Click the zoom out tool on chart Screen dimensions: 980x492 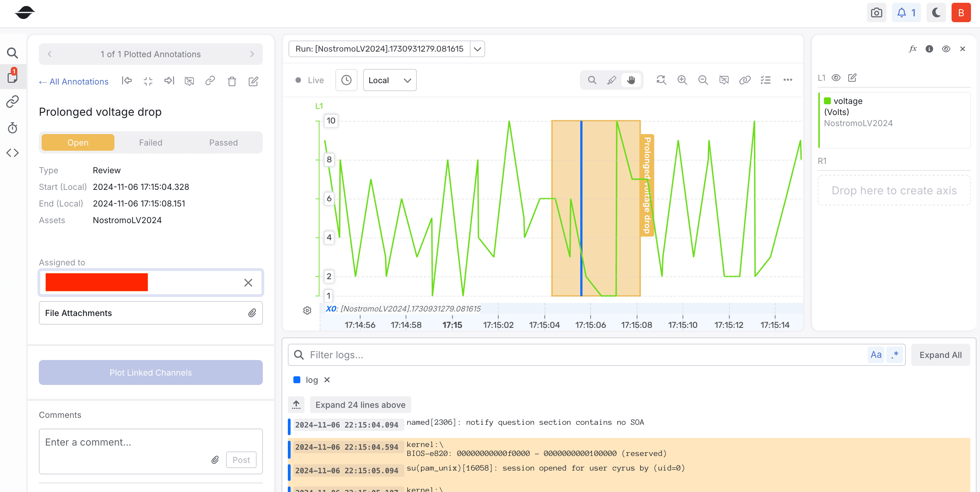point(703,80)
